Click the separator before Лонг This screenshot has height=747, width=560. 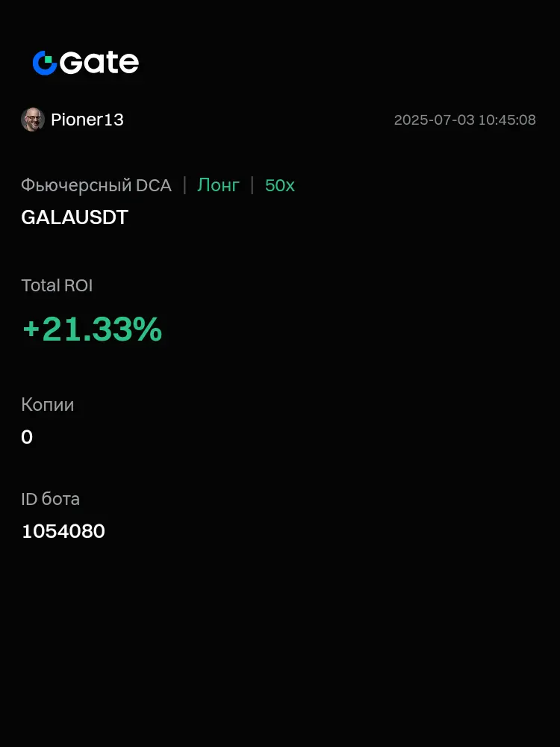(184, 185)
